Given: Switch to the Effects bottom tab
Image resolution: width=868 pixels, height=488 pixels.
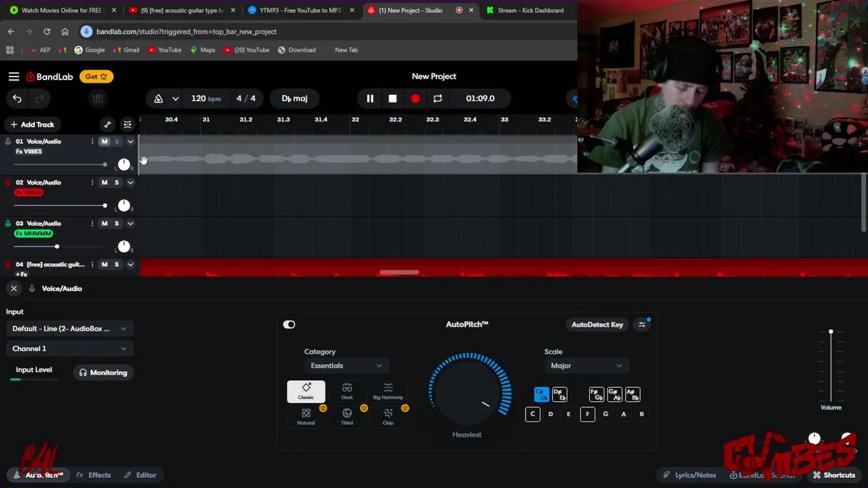Looking at the screenshot, I should [94, 475].
